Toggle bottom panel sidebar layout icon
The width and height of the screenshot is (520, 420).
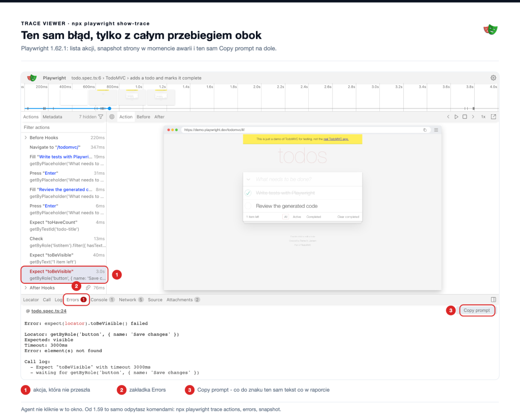coord(494,300)
